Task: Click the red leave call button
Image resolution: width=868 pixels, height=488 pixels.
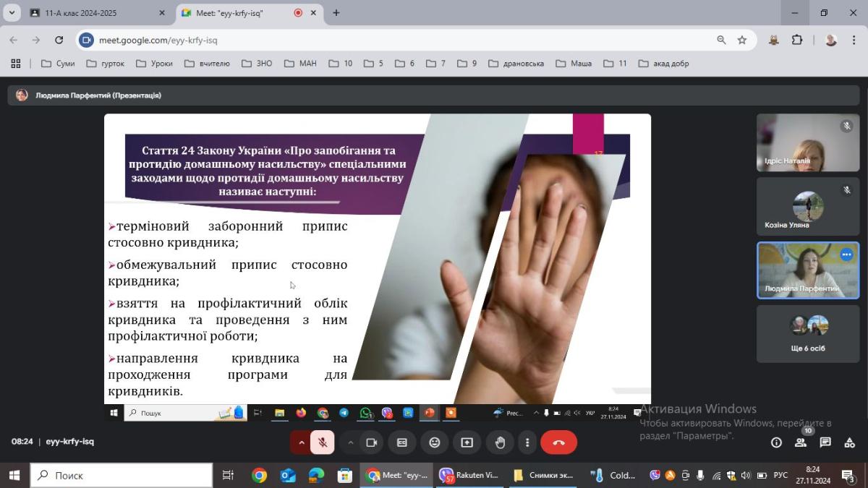Action: 558,442
